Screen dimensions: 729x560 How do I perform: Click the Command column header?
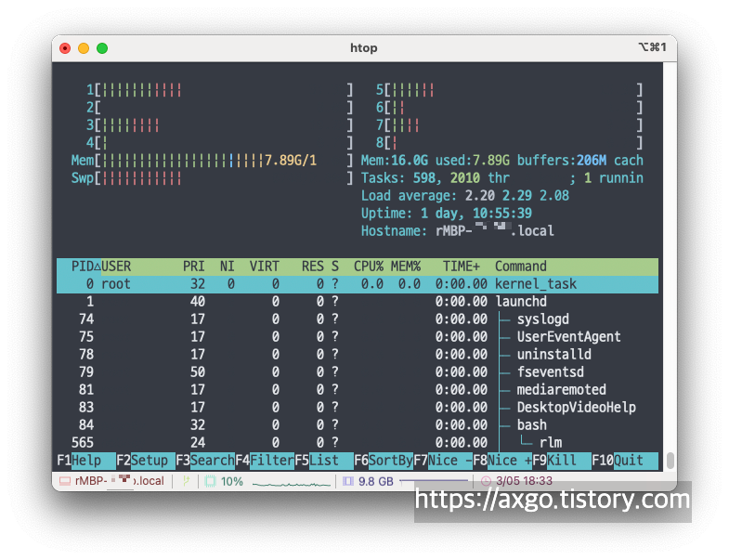point(521,267)
